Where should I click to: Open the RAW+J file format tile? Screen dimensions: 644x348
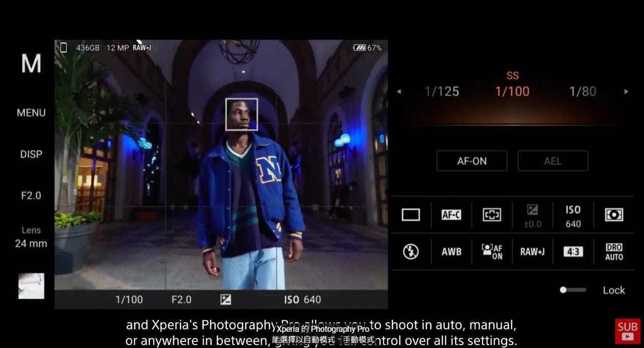(532, 252)
